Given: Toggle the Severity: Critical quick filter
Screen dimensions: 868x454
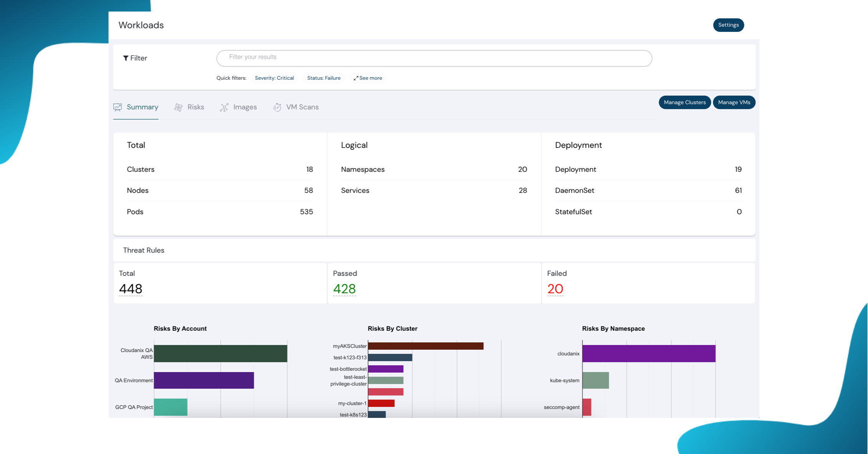Looking at the screenshot, I should [274, 78].
